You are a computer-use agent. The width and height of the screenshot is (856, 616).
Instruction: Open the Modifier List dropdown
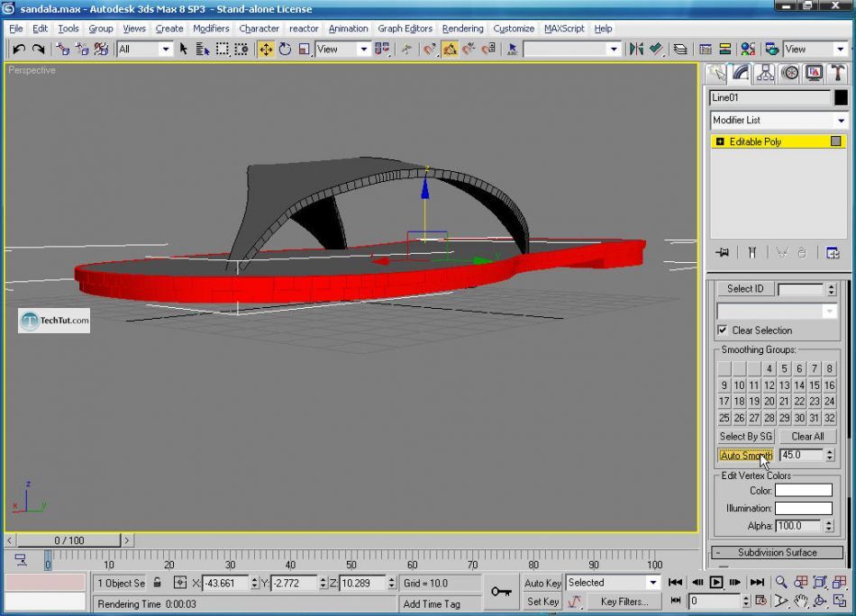(x=779, y=120)
